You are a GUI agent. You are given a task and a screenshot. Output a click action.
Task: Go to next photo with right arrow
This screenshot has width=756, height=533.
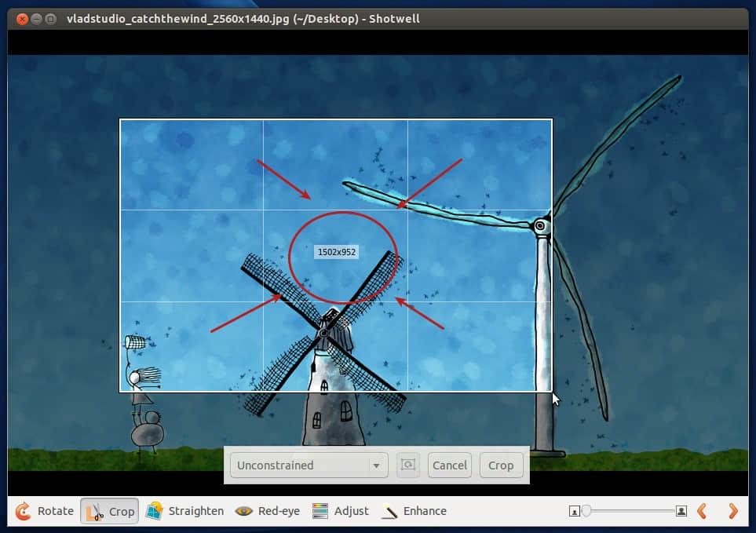733,511
